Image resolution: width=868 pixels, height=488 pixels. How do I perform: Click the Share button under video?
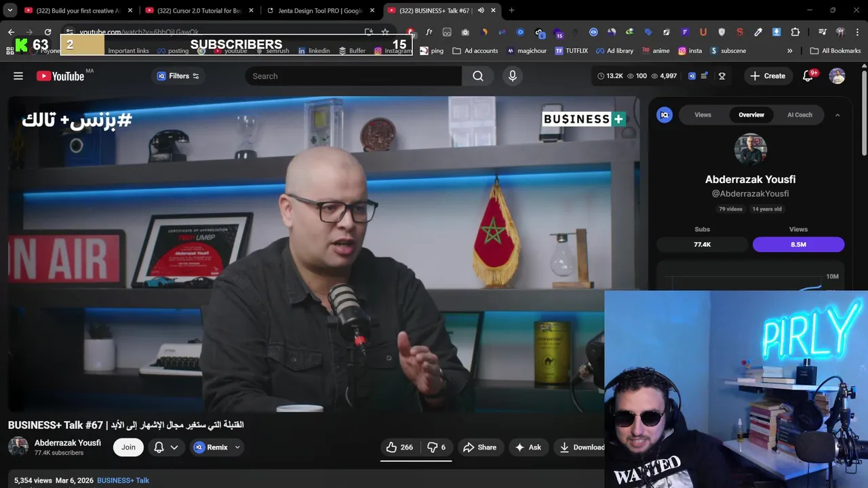pyautogui.click(x=480, y=447)
